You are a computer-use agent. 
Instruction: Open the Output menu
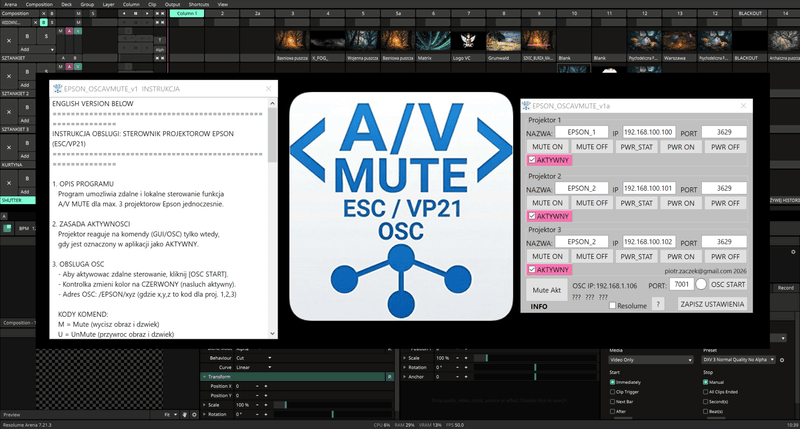pos(172,4)
